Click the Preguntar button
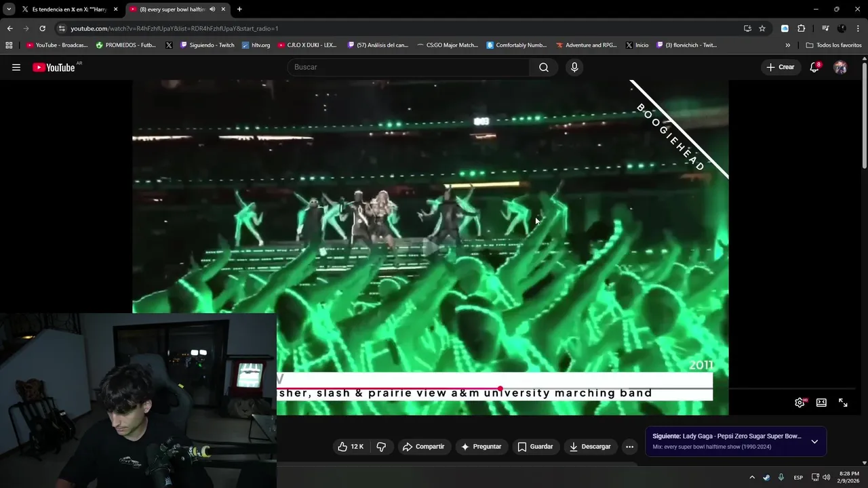Screen dimensions: 868x488 coord(481,447)
